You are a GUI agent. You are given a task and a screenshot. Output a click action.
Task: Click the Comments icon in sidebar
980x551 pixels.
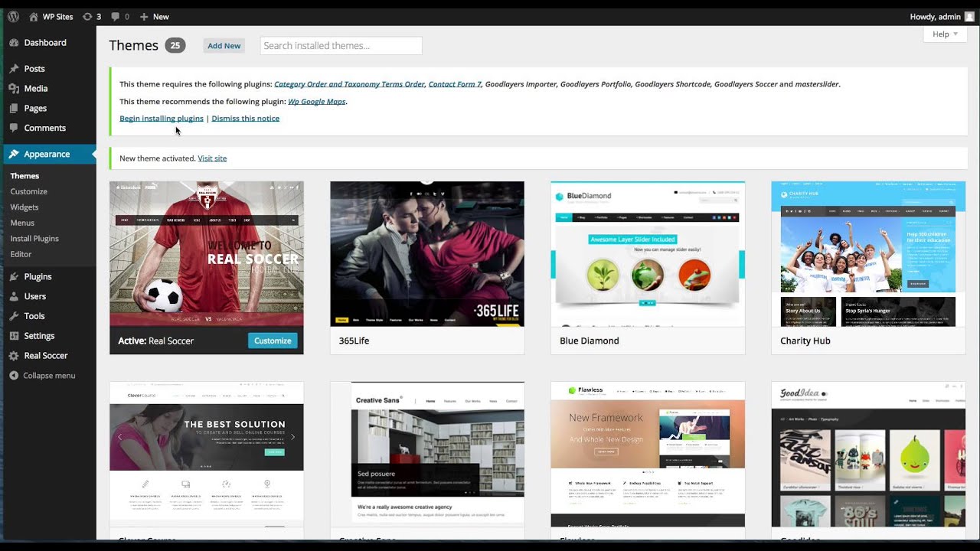[14, 129]
